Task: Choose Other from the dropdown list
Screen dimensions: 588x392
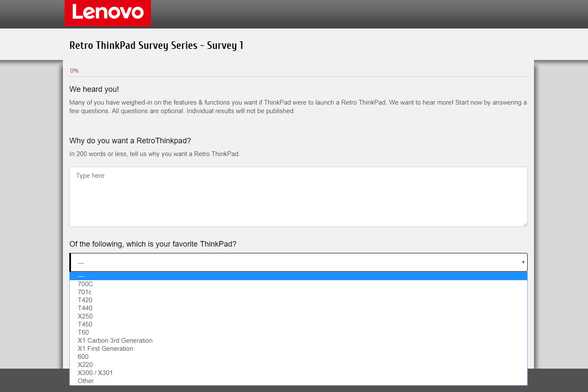Action: (298, 381)
